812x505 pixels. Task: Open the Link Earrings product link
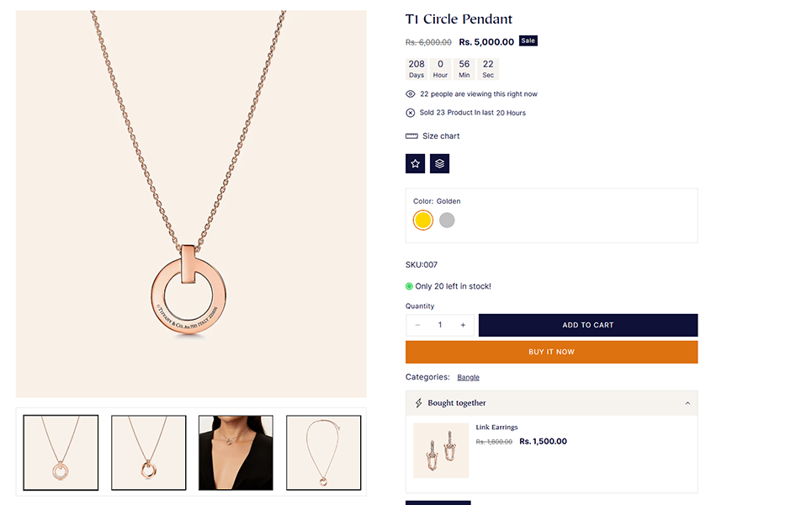pos(496,428)
